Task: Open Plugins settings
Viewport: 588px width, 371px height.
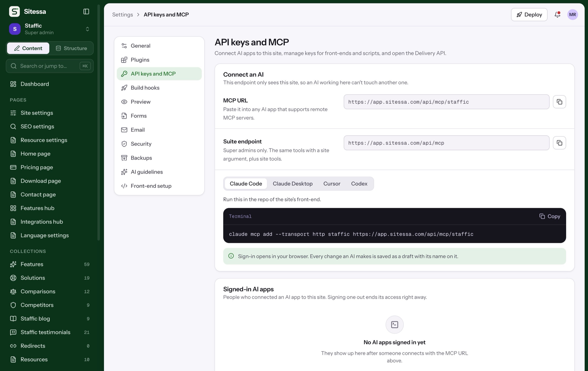Action: click(159, 60)
